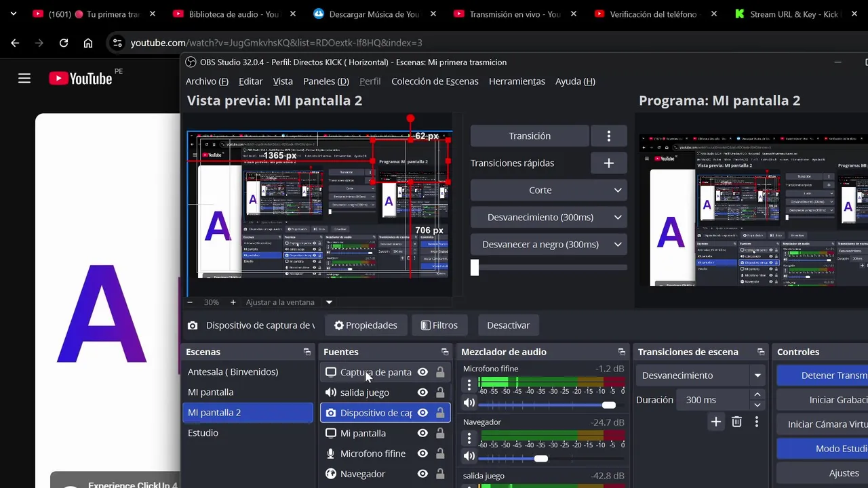The height and width of the screenshot is (488, 868).
Task: Hide the Captura de pantalla source
Action: [422, 372]
